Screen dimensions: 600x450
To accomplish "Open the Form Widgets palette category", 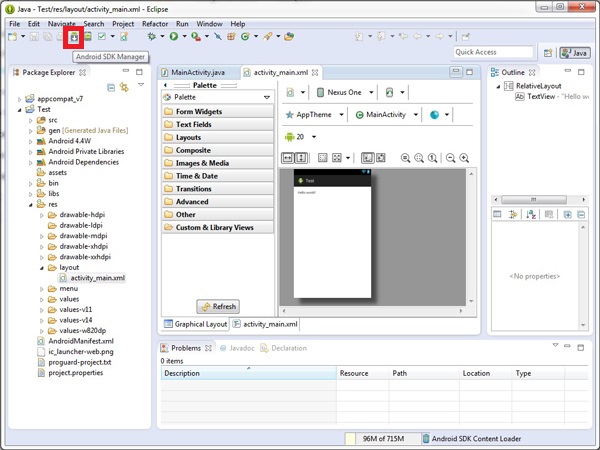I will point(199,112).
